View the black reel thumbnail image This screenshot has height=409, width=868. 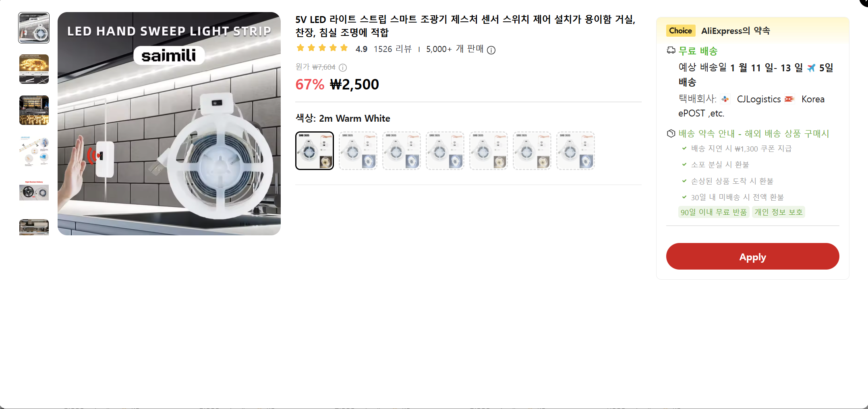(x=34, y=192)
